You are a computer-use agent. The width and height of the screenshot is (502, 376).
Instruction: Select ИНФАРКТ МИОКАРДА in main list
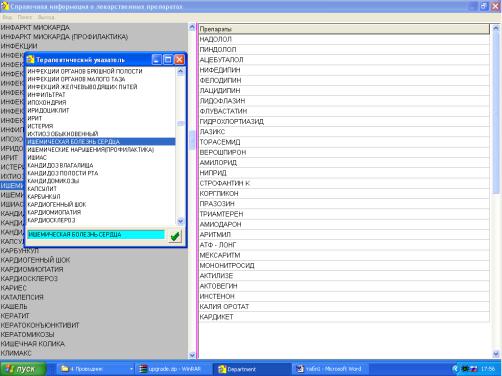point(94,27)
